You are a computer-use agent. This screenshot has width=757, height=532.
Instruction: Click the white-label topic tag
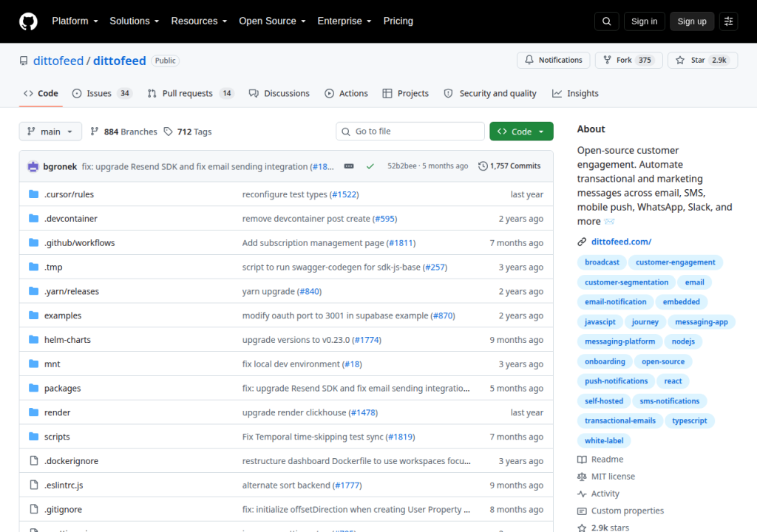604,440
